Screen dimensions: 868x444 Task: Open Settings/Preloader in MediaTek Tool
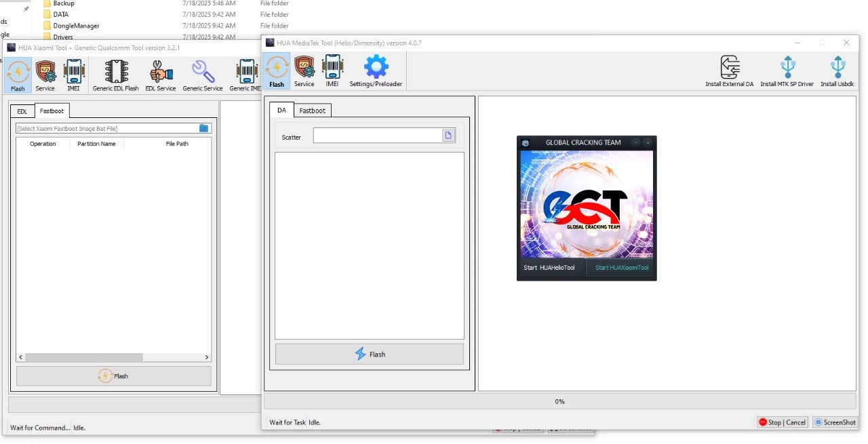tap(376, 71)
